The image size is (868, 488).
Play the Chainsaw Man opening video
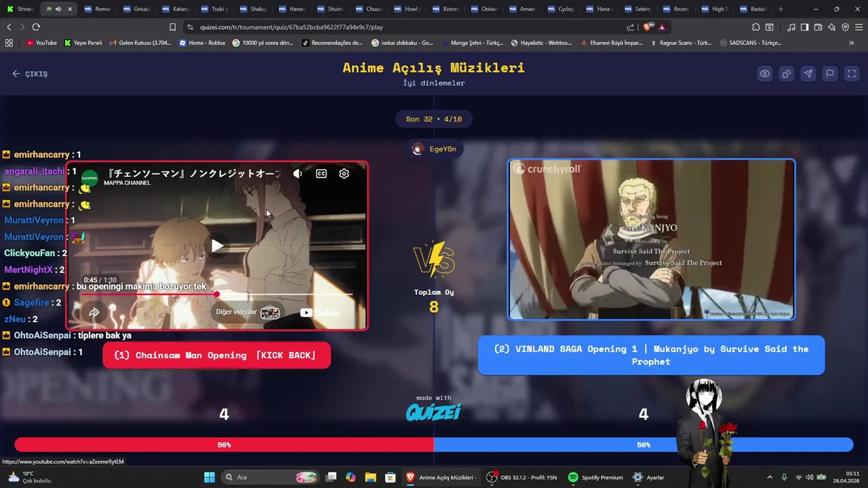click(x=217, y=245)
